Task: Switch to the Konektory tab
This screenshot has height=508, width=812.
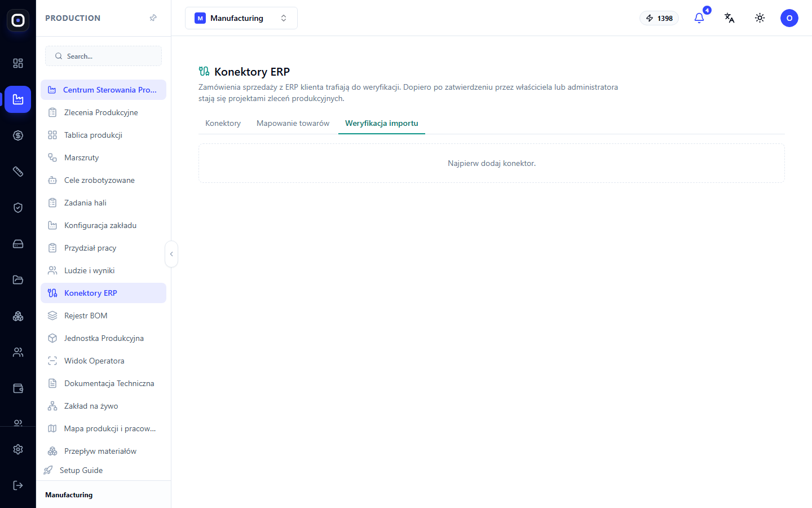Action: (x=223, y=123)
